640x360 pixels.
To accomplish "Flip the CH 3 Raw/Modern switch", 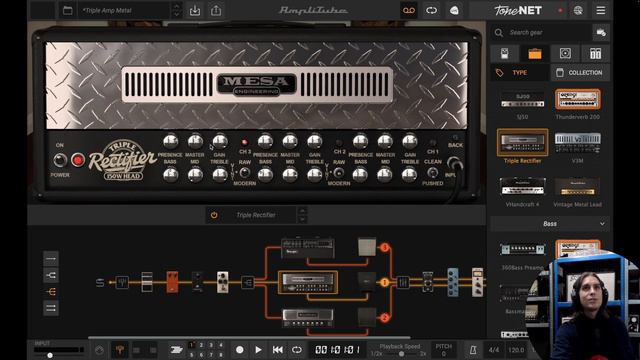I will point(244,173).
